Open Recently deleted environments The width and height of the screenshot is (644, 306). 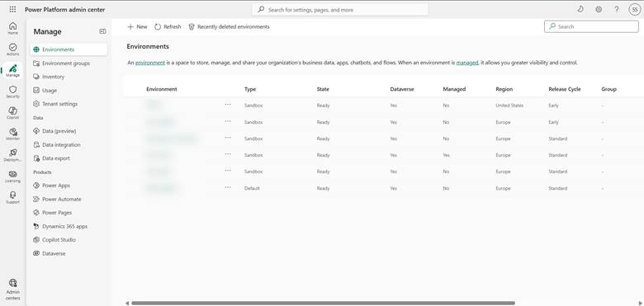pyautogui.click(x=229, y=26)
